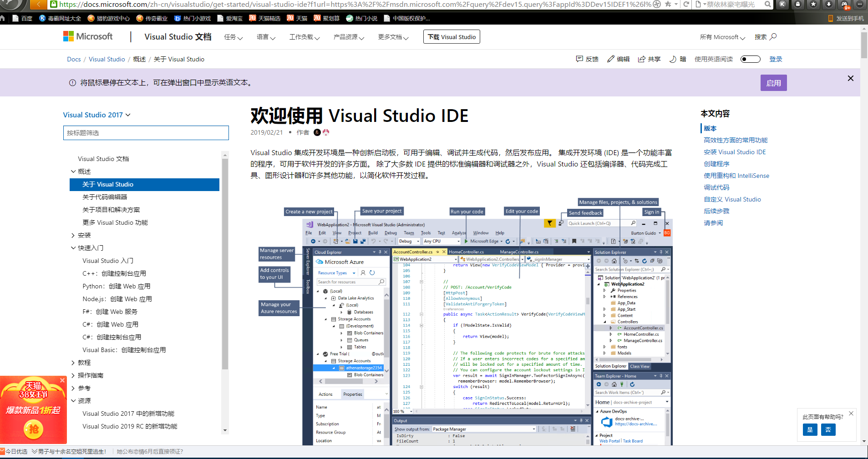Viewport: 868px width, 459px height.
Task: Jump to 安装 Visual Studio IDE section
Action: coord(735,152)
